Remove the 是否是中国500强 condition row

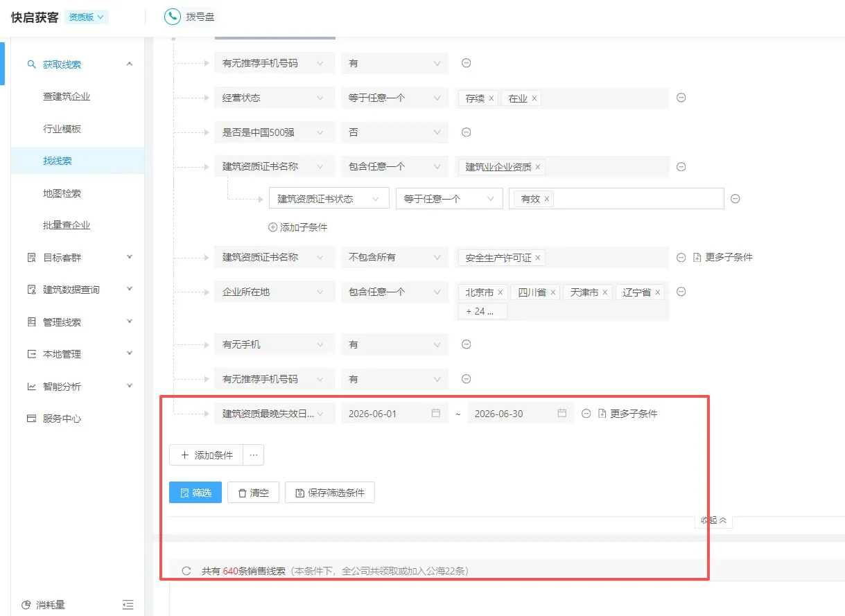click(x=467, y=132)
